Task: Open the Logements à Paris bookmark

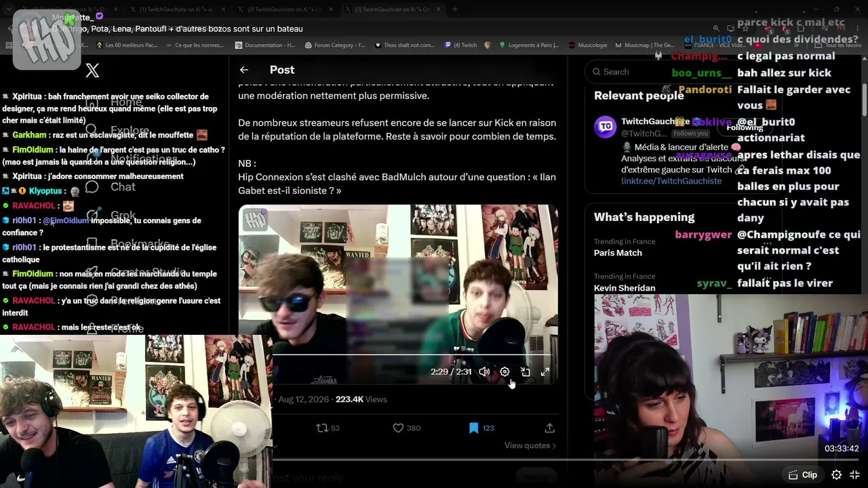Action: pyautogui.click(x=529, y=45)
